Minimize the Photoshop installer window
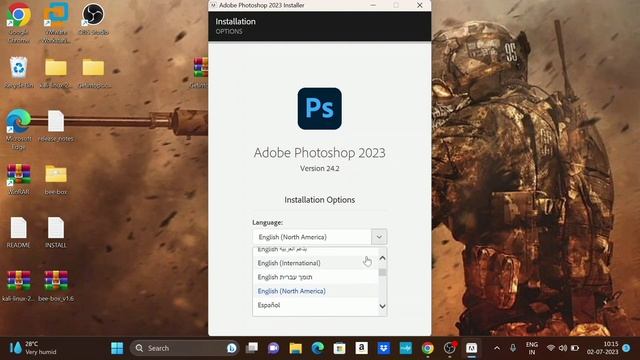Image resolution: width=640 pixels, height=360 pixels. point(373,5)
